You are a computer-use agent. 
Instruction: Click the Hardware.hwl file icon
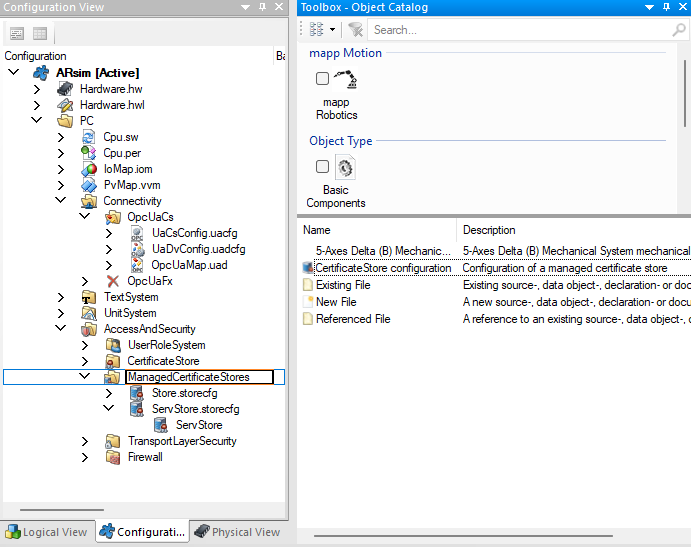[65, 105]
